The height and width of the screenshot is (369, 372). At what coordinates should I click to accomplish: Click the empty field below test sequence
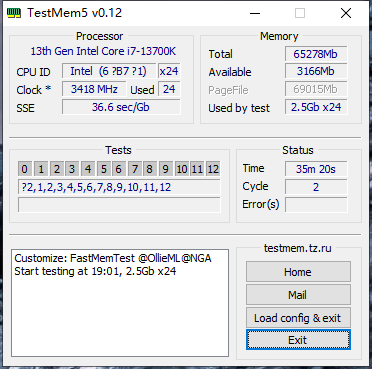coord(119,205)
